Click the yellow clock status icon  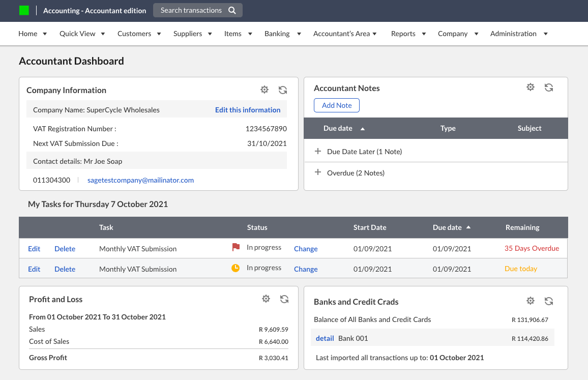(235, 268)
